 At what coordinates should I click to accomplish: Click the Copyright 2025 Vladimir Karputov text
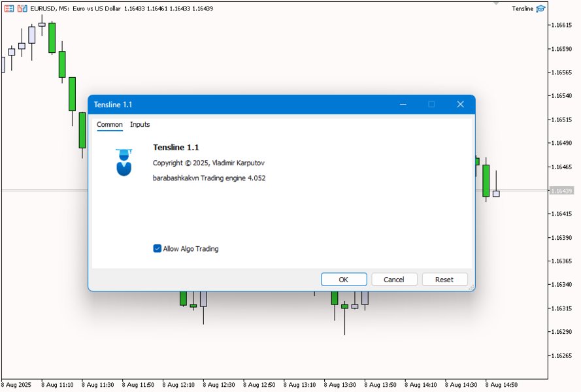point(208,163)
